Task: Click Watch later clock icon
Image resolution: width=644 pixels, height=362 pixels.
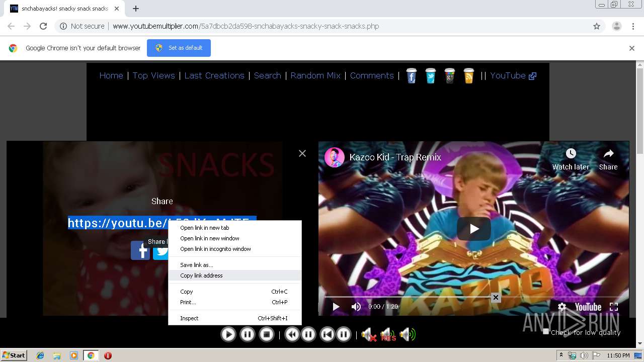Action: pyautogui.click(x=571, y=153)
